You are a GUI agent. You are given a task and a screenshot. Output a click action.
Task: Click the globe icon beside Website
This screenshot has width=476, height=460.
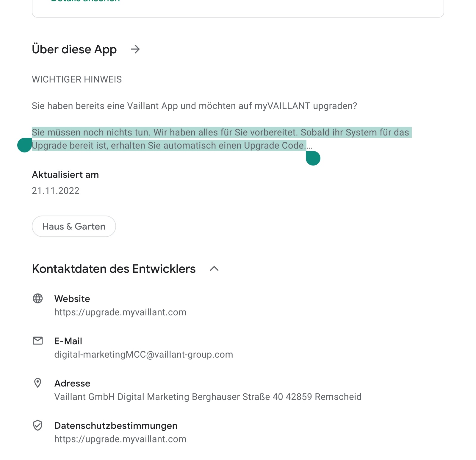pyautogui.click(x=38, y=298)
